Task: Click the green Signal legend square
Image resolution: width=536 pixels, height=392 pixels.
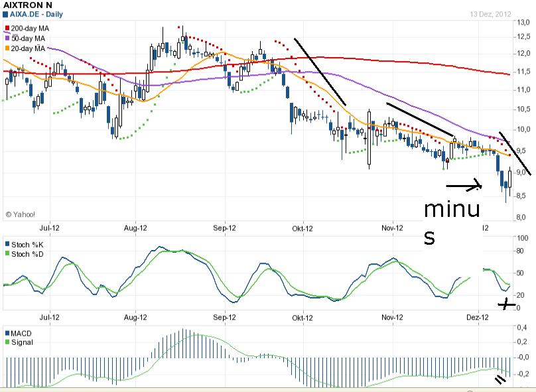Action: point(7,342)
